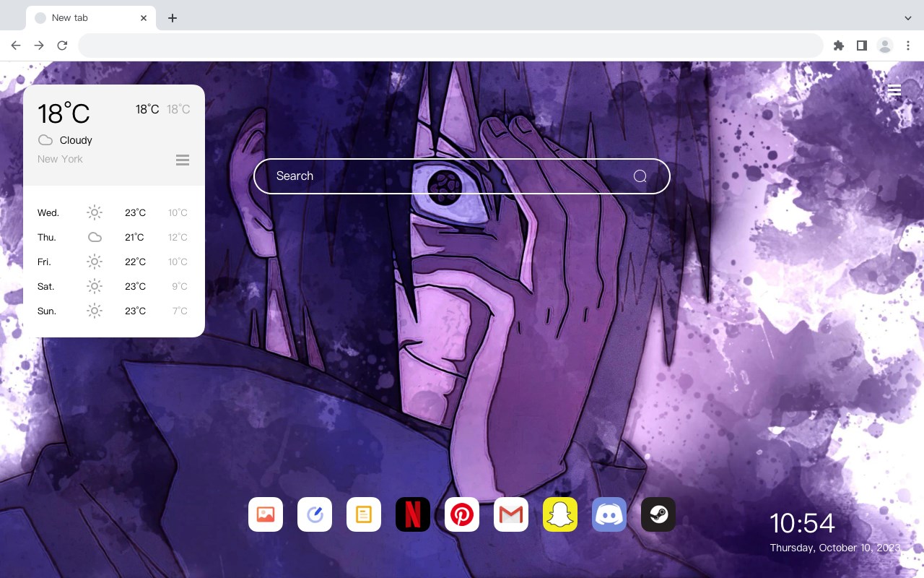Viewport: 924px width, 578px height.
Task: Click the current 18°C temperature reading
Action: pos(64,113)
